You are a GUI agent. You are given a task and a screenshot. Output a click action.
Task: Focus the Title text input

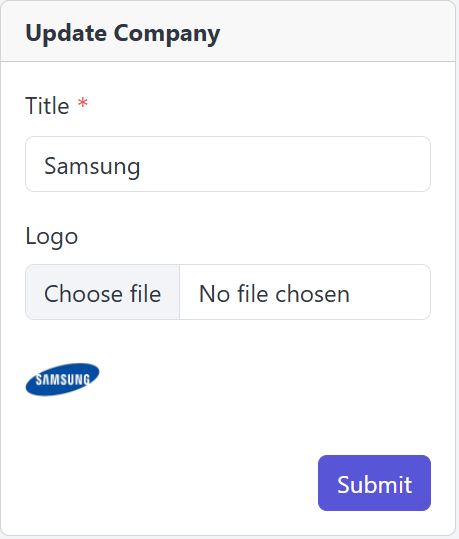coord(228,164)
